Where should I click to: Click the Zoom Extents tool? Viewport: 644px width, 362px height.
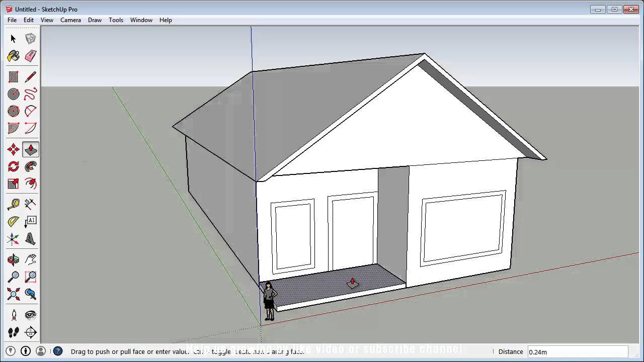(x=14, y=294)
